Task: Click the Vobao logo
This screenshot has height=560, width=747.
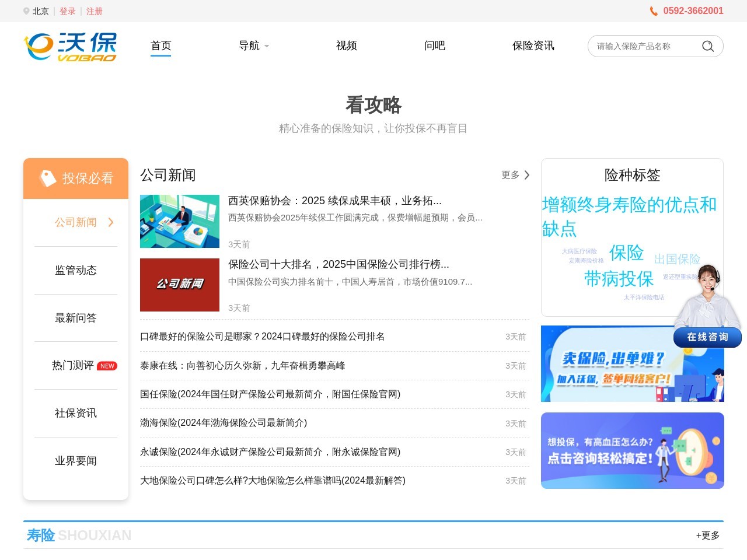Action: click(x=70, y=47)
